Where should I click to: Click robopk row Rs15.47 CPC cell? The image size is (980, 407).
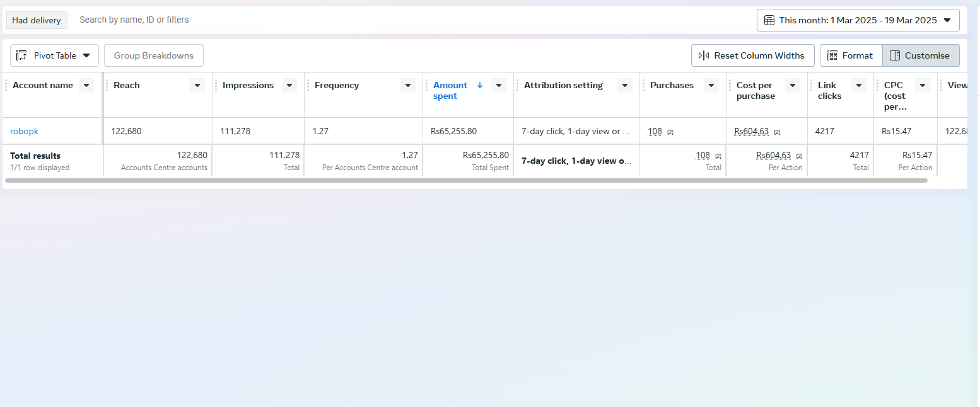click(896, 131)
